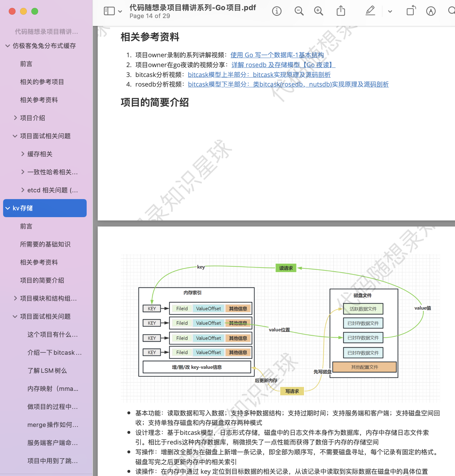
Task: Open link 使用 Go 写一个数据库-1基本结构
Action: [277, 55]
